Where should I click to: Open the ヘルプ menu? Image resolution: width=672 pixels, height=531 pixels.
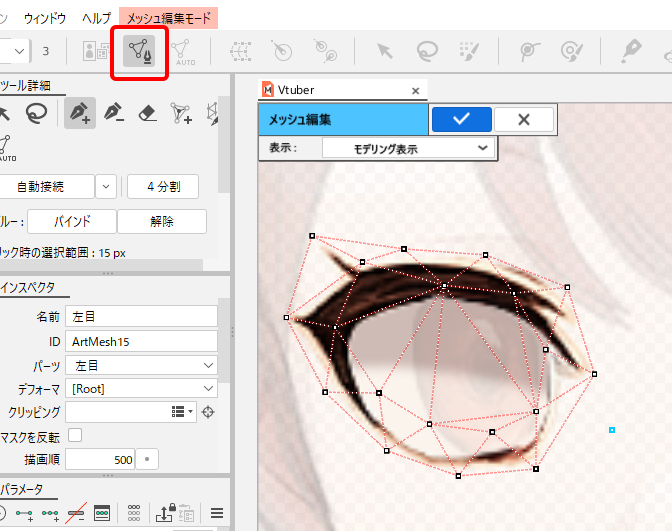coord(96,18)
